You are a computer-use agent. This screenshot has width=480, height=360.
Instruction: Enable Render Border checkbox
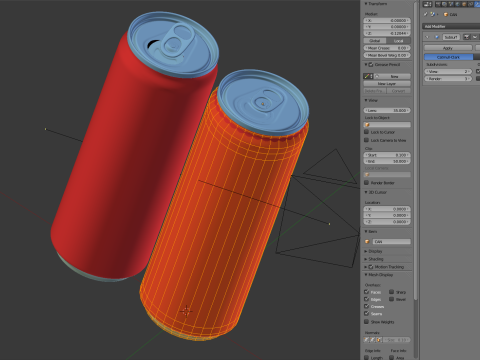coord(367,182)
